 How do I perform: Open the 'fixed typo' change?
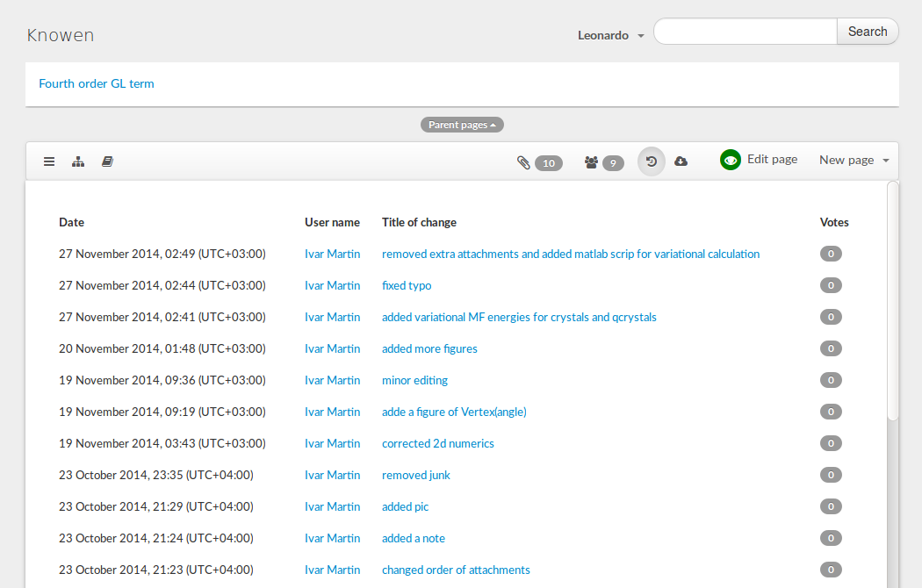click(407, 285)
